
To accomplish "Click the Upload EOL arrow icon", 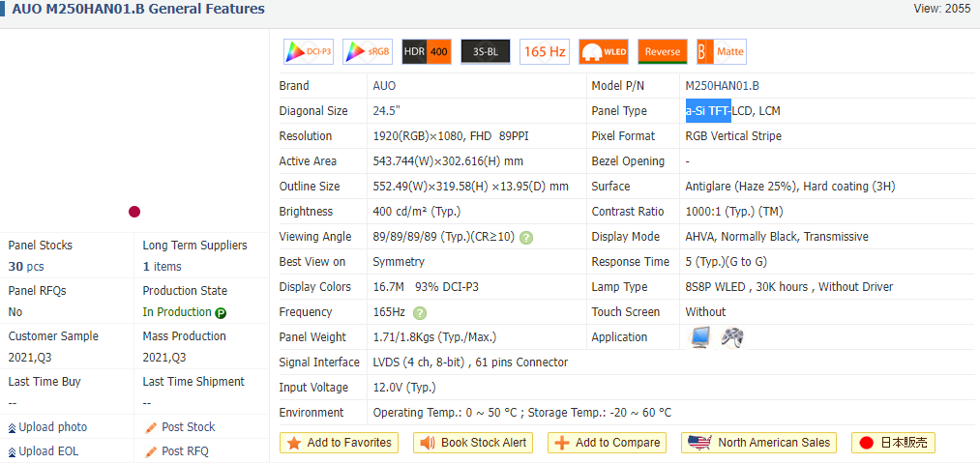I will [12, 451].
